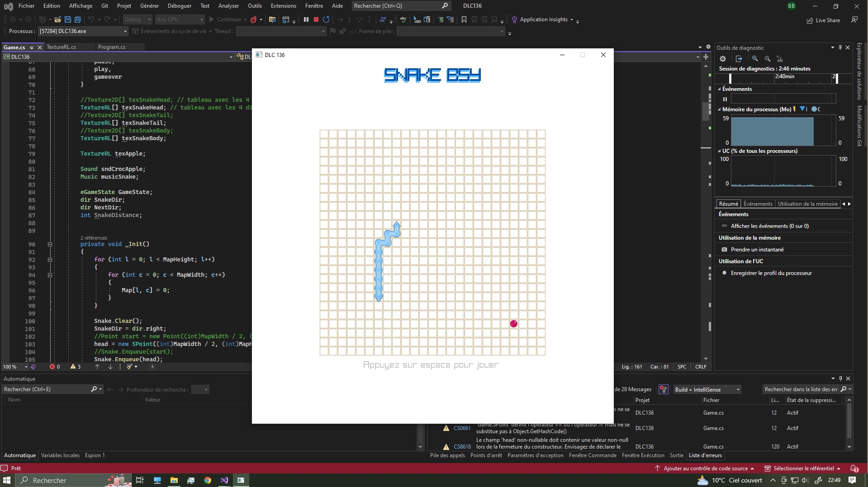Open the Fichier menu
This screenshot has height=487, width=868.
point(26,6)
